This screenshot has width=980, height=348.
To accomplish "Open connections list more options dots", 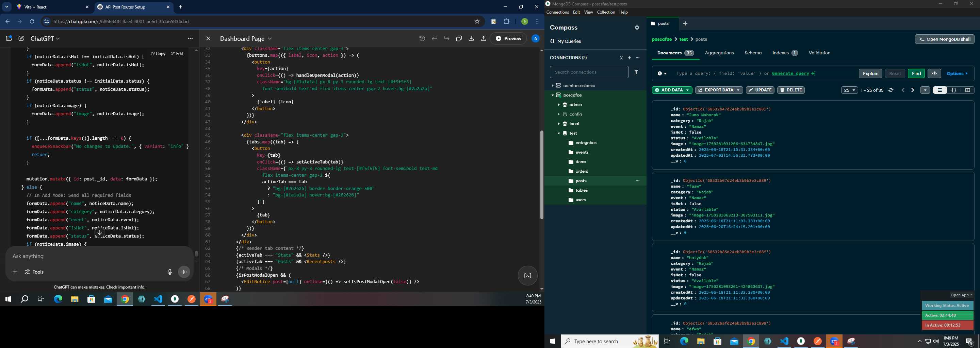I will pos(638,58).
